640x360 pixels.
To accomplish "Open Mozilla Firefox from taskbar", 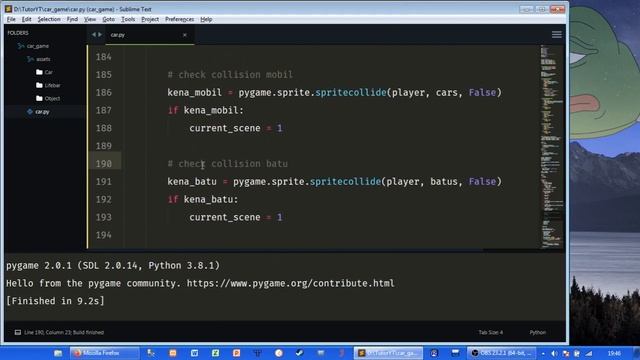I will [x=104, y=353].
